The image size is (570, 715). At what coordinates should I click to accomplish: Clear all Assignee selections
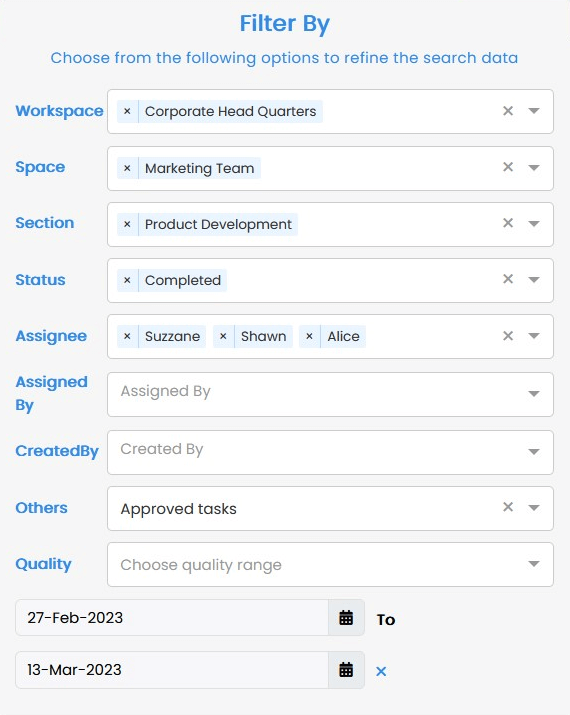coord(508,336)
